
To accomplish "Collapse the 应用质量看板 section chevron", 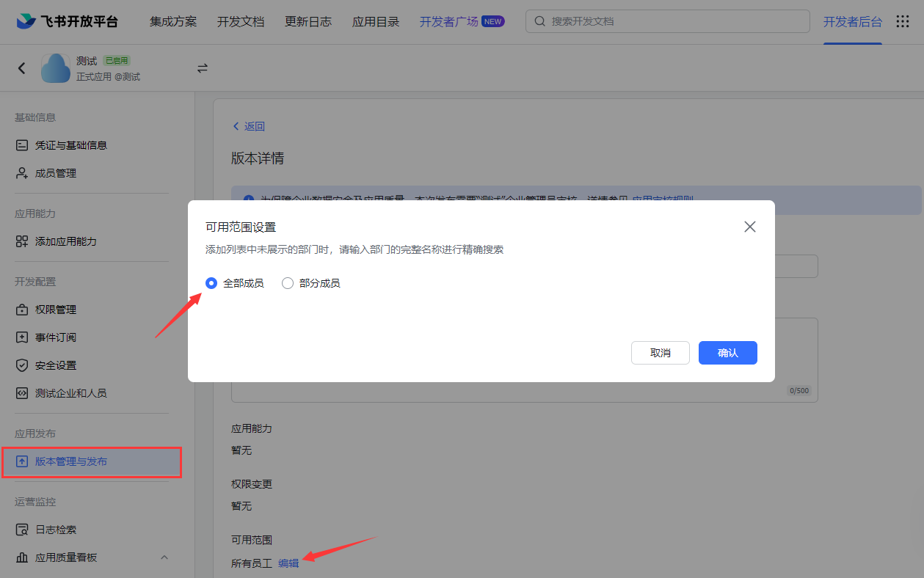I will pos(164,557).
